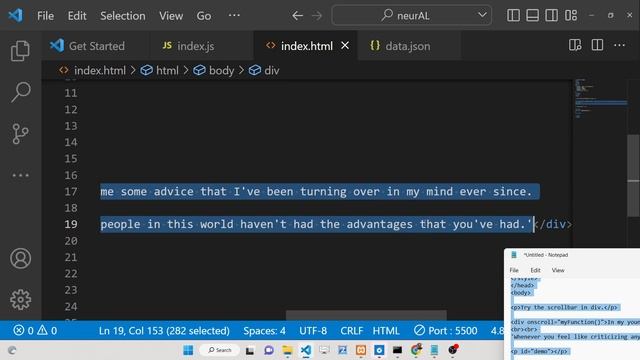
Task: Click line number 19 in gutter
Action: coord(71,224)
